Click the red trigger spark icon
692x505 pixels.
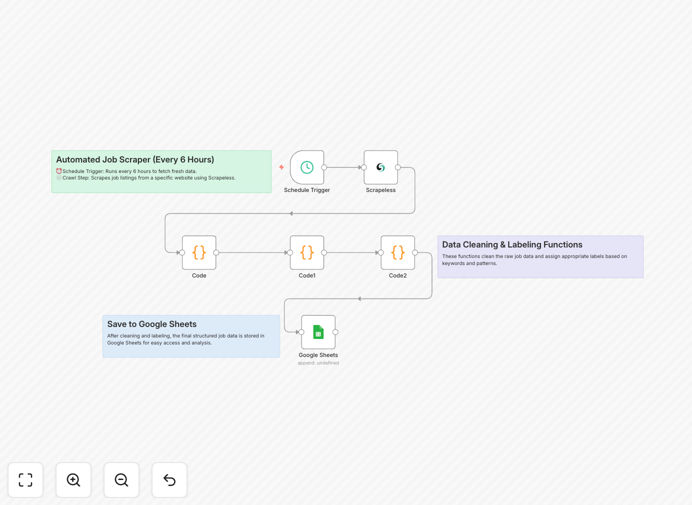point(282,167)
